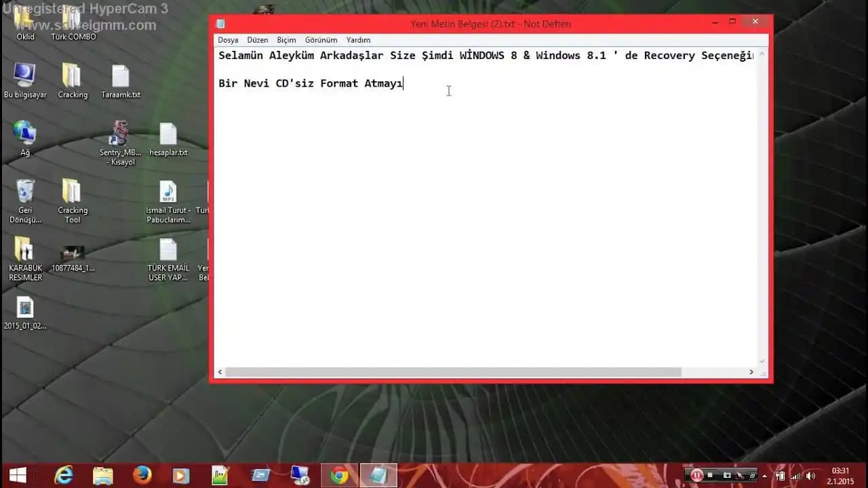Open the system volume control
Viewport: 868px width, 488px height.
[811, 475]
